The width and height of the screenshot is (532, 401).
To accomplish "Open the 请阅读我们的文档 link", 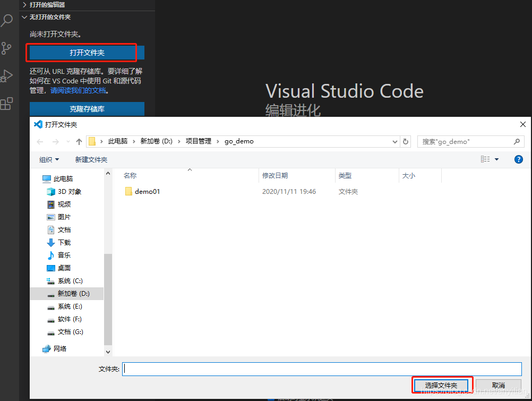I will pos(78,90).
